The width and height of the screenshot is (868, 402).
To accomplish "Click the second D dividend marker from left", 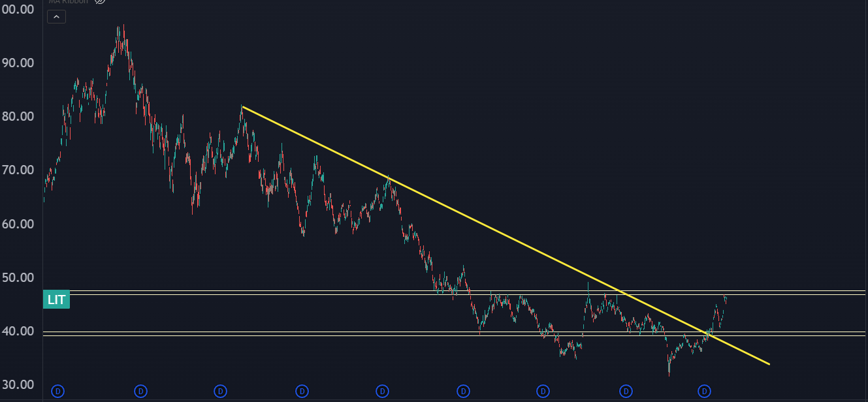I will click(x=140, y=392).
